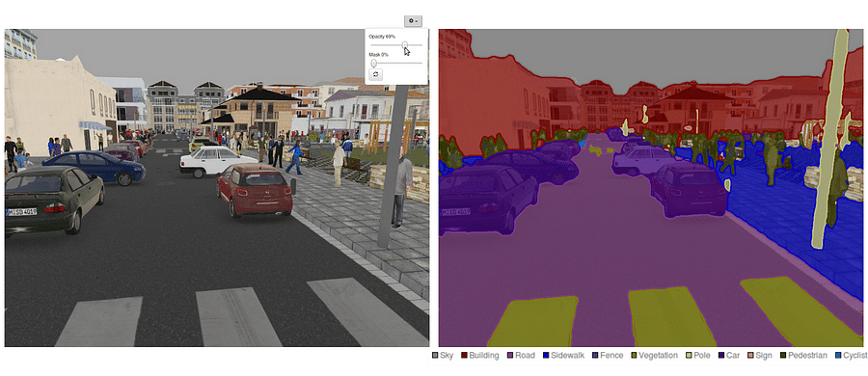This screenshot has width=868, height=376.
Task: Click the Mask slider handle
Action: pos(373,63)
